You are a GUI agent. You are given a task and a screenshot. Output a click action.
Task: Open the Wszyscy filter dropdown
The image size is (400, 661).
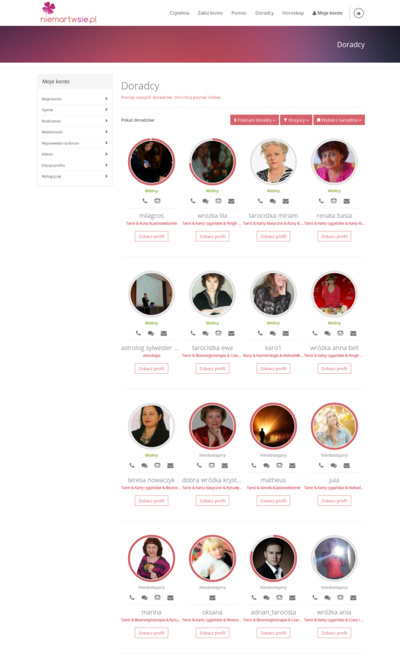[296, 120]
